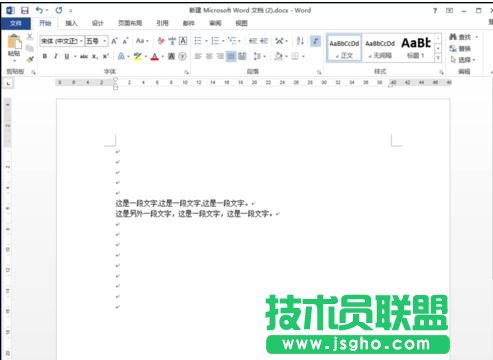Toggle Center paragraph alignment
The width and height of the screenshot is (493, 360).
tap(209, 56)
